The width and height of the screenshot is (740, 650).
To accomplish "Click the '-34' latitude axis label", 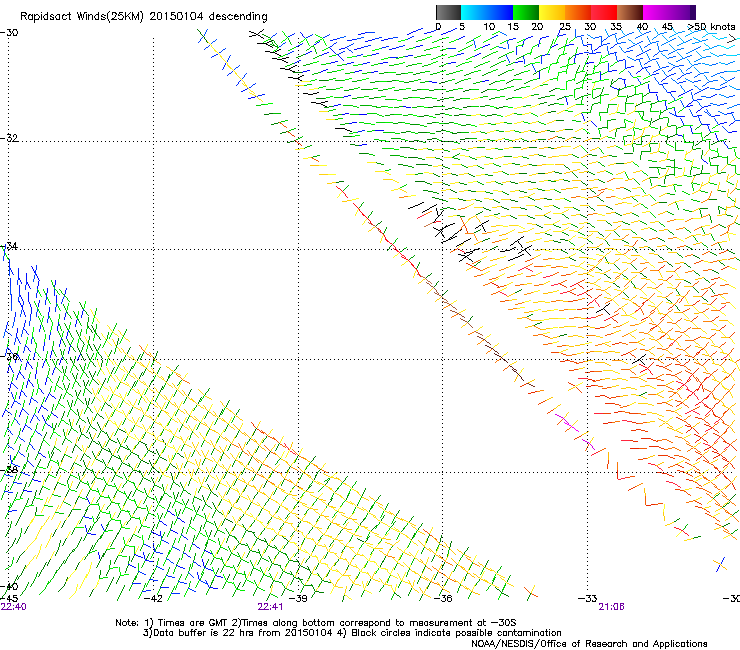I will (9, 246).
